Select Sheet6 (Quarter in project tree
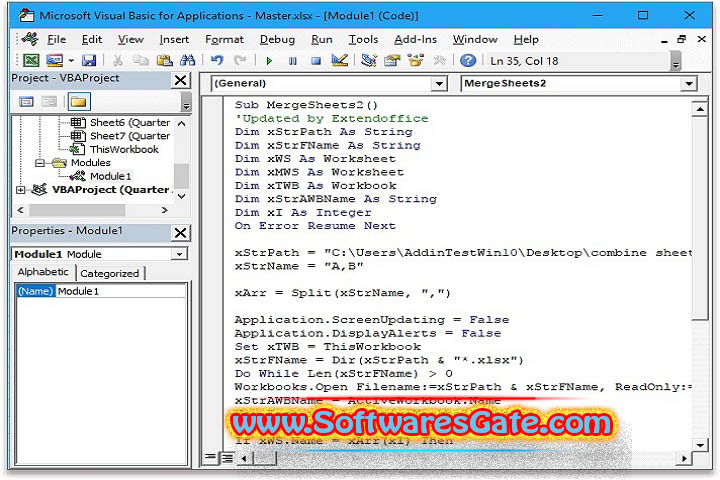The image size is (720, 480). [130, 123]
